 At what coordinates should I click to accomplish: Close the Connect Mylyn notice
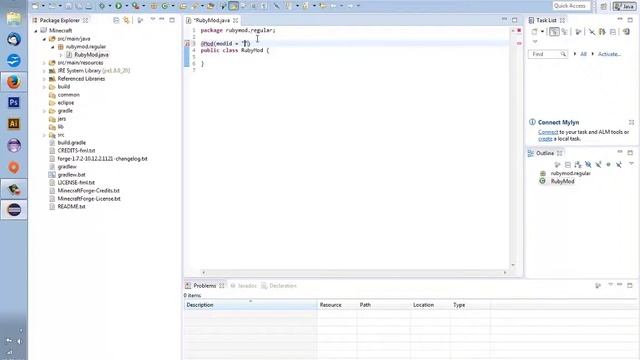(631, 122)
